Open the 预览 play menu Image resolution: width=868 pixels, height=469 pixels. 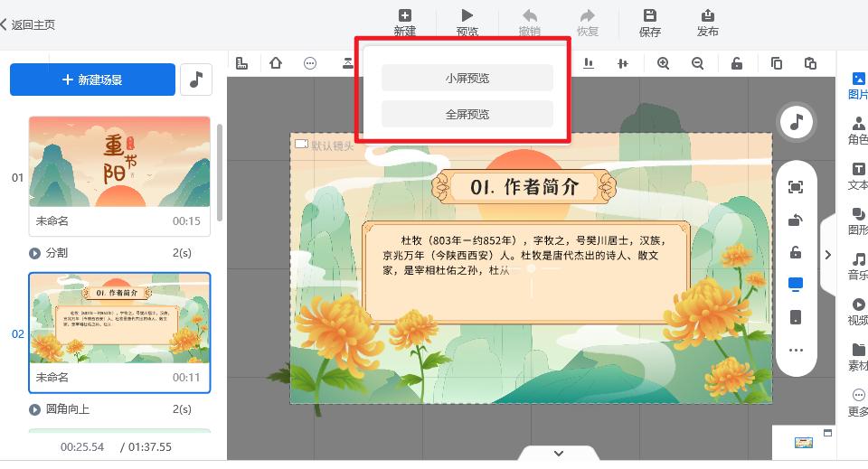(467, 23)
